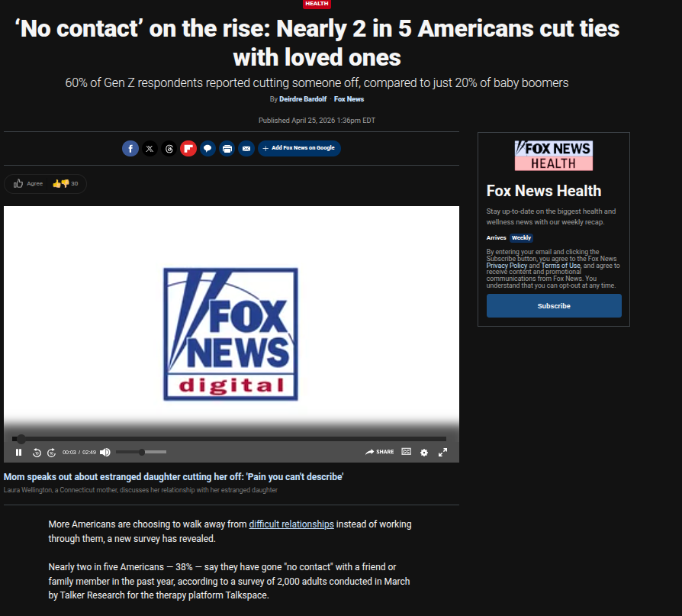The height and width of the screenshot is (616, 682).
Task: Open video settings gear
Action: [x=424, y=453]
